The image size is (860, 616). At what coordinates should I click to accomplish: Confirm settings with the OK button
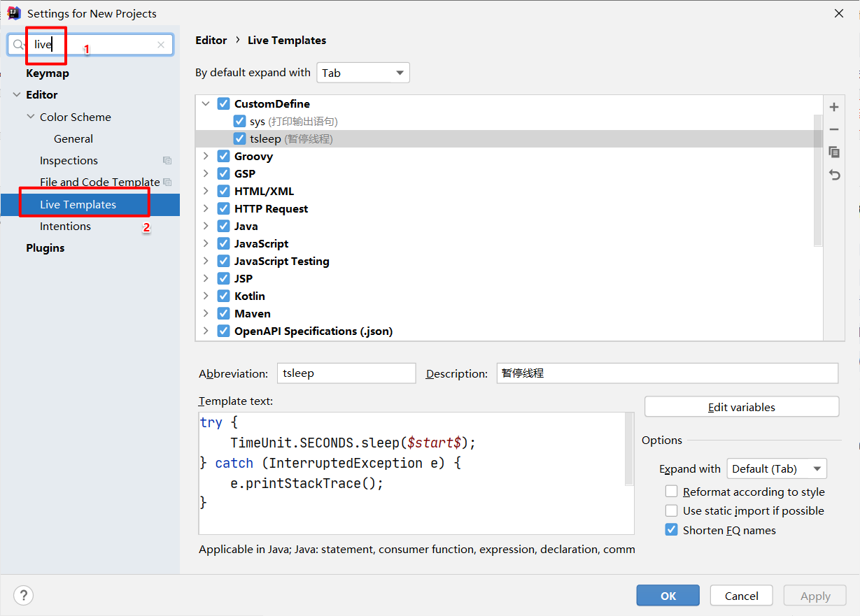click(x=668, y=596)
